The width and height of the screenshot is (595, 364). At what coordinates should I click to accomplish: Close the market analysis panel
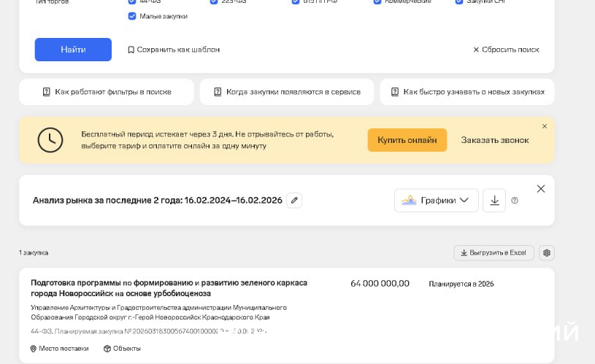541,189
